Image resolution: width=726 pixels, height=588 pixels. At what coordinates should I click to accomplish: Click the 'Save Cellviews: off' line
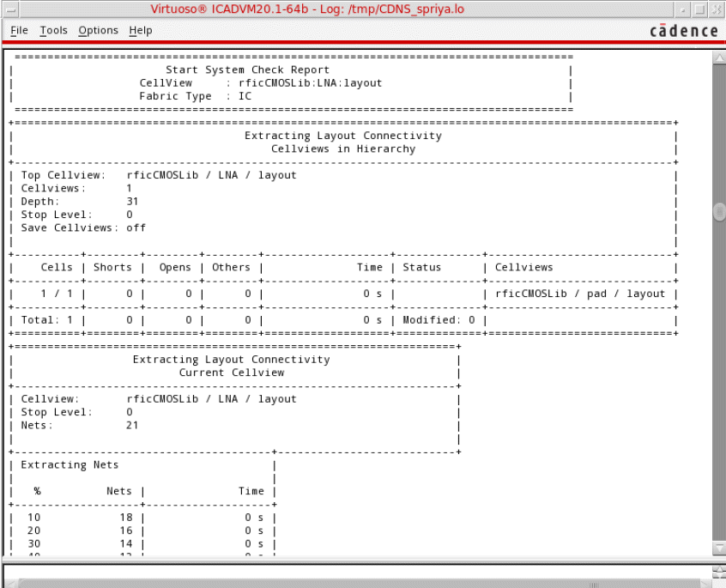(x=83, y=228)
